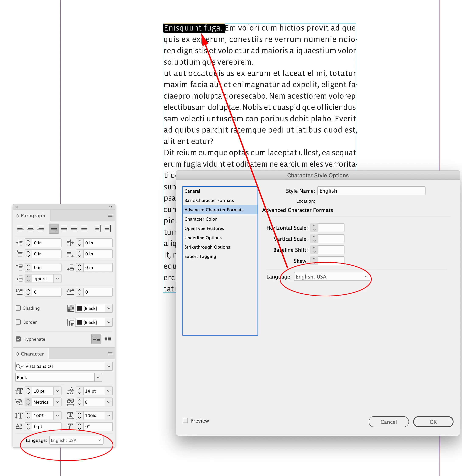Click the align left paragraph icon
Screen dimensions: 462x476
20,228
